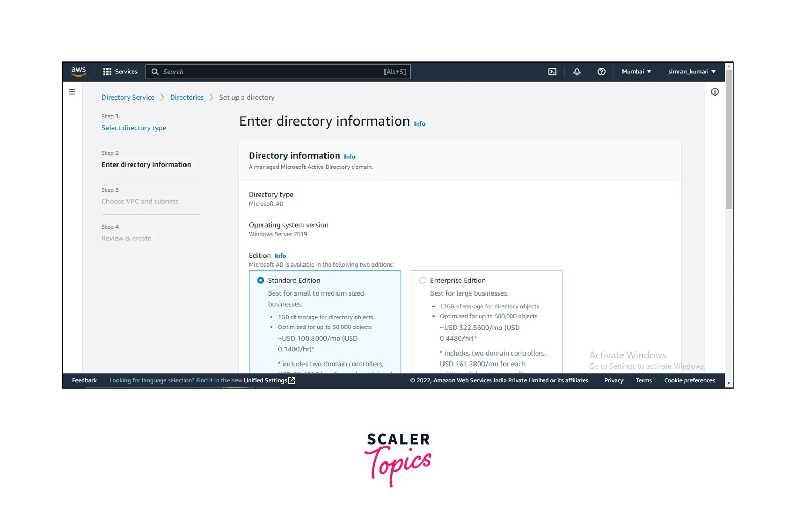
Task: Go to Step 1 Select directory type
Action: point(133,128)
